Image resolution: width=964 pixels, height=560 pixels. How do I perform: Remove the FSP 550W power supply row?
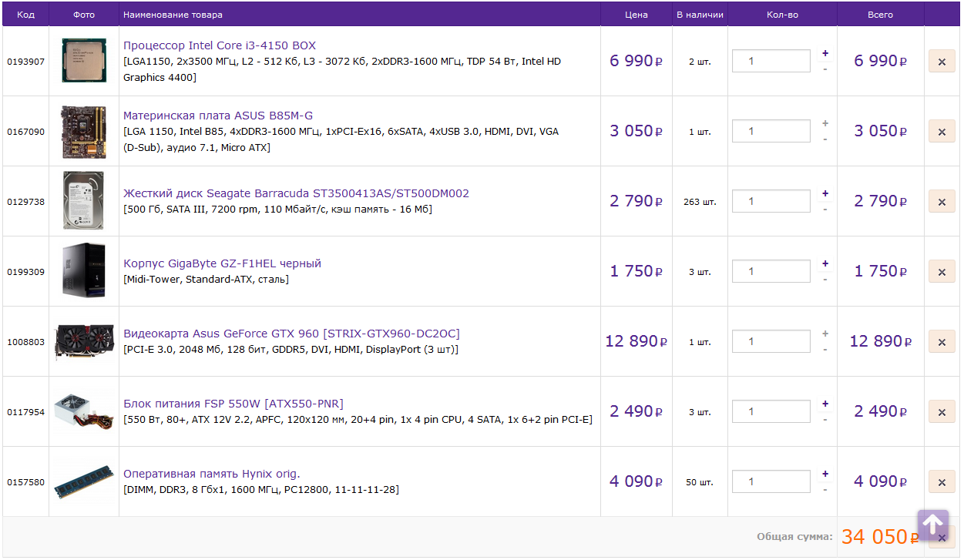coord(941,412)
